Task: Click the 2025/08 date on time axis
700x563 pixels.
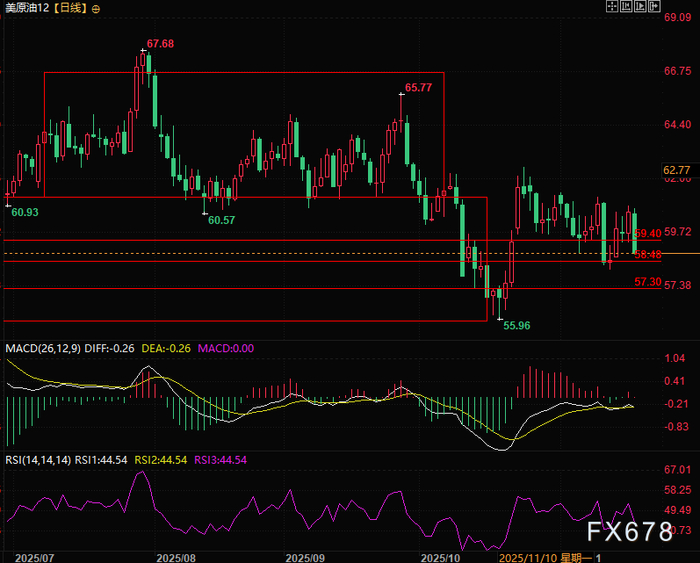Action: pos(176,558)
